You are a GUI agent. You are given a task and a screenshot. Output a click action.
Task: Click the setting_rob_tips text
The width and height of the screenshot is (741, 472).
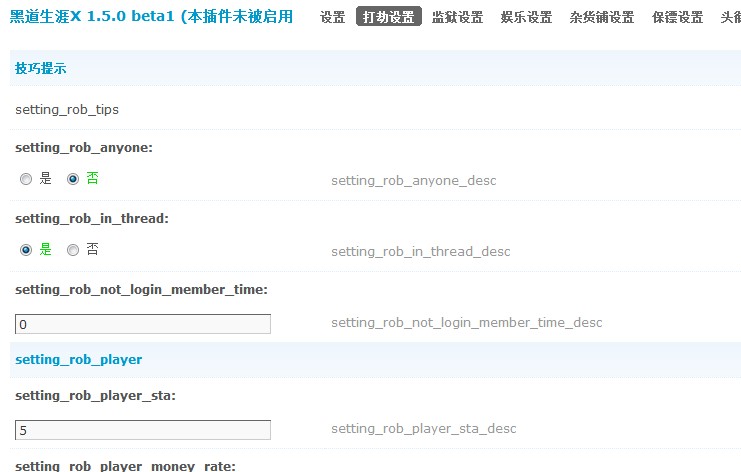coord(67,110)
